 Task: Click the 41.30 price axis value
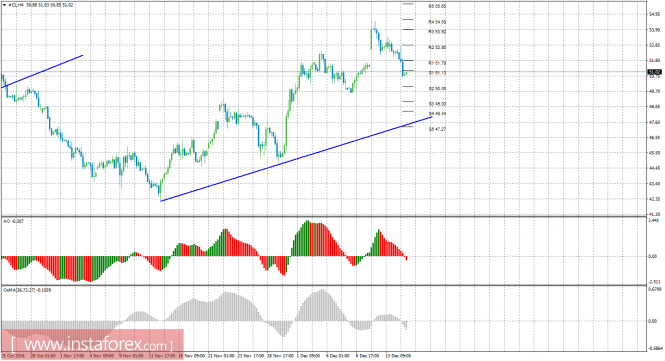654,215
